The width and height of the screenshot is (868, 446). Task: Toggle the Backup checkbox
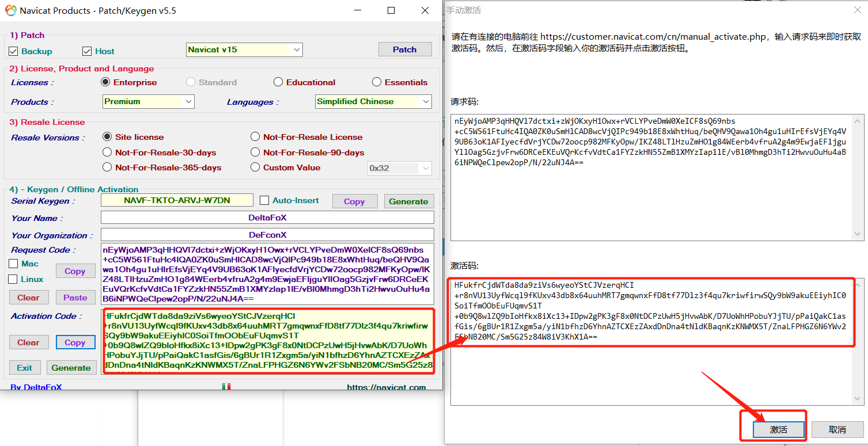[13, 51]
